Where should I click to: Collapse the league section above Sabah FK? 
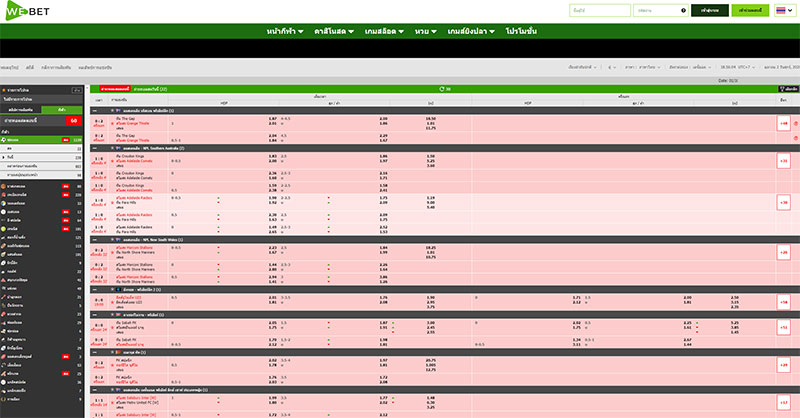[95, 314]
